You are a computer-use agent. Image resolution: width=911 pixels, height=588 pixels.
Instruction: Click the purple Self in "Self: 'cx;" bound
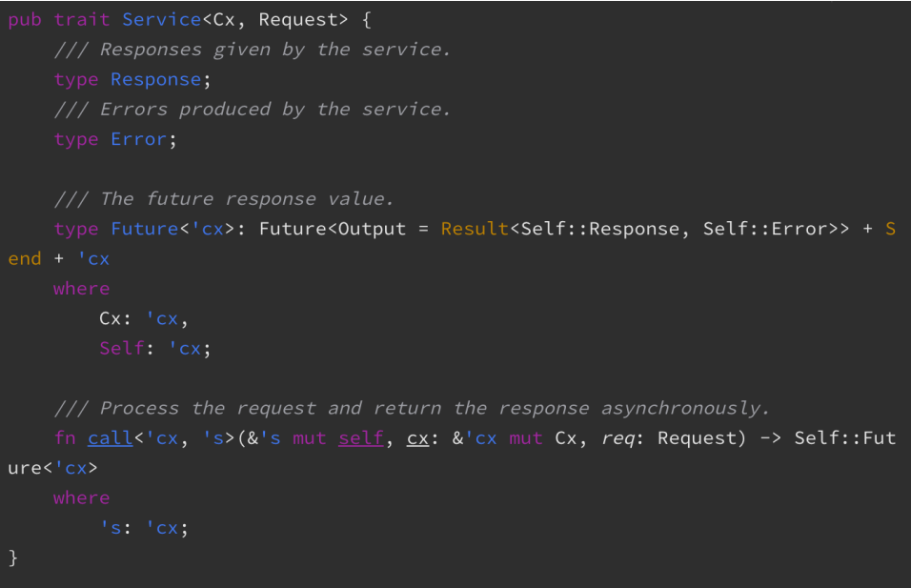121,348
